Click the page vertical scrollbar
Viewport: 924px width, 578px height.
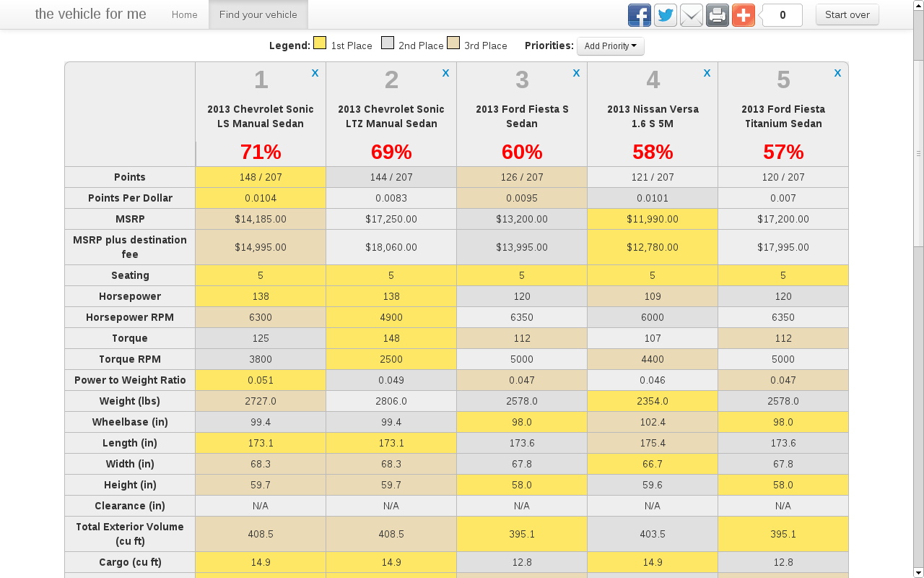918,153
